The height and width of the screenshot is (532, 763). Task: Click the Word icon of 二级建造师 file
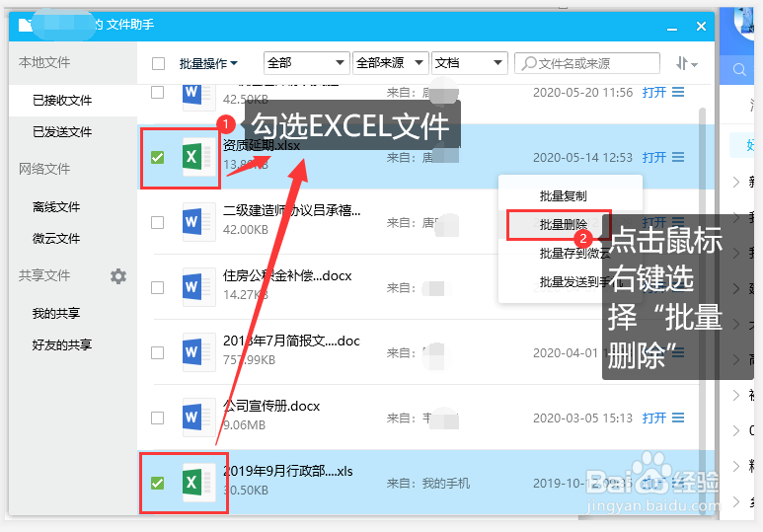(x=198, y=222)
